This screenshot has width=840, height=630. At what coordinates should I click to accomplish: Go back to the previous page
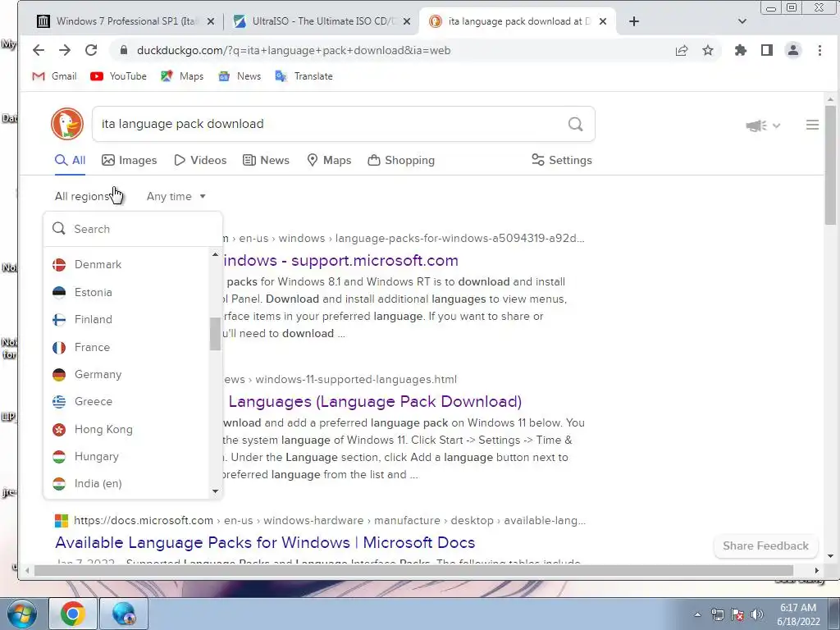point(39,50)
